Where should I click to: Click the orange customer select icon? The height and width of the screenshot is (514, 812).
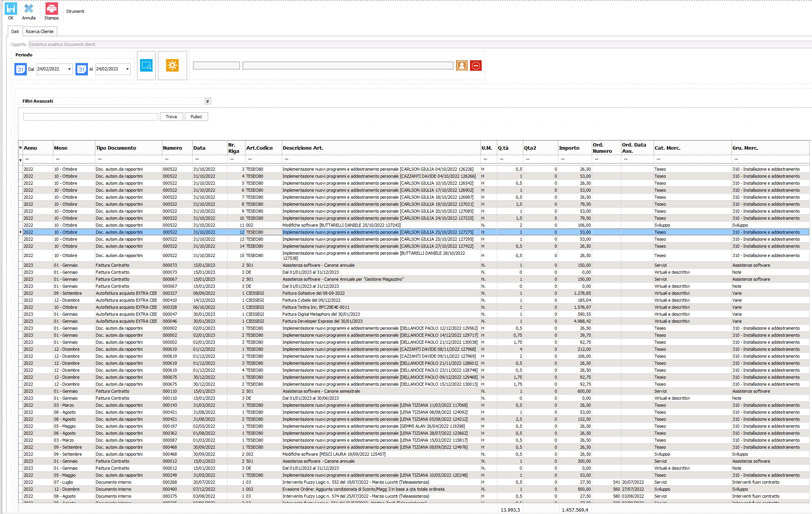point(462,66)
